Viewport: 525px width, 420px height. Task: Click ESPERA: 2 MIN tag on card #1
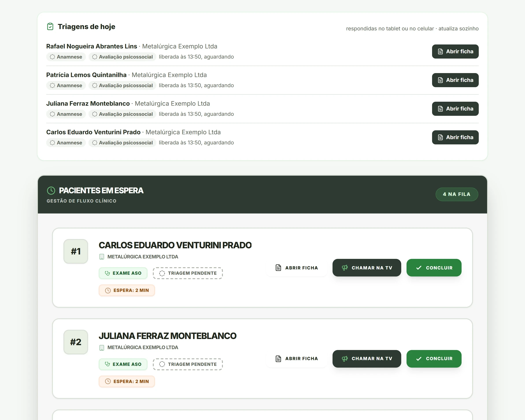(x=127, y=290)
